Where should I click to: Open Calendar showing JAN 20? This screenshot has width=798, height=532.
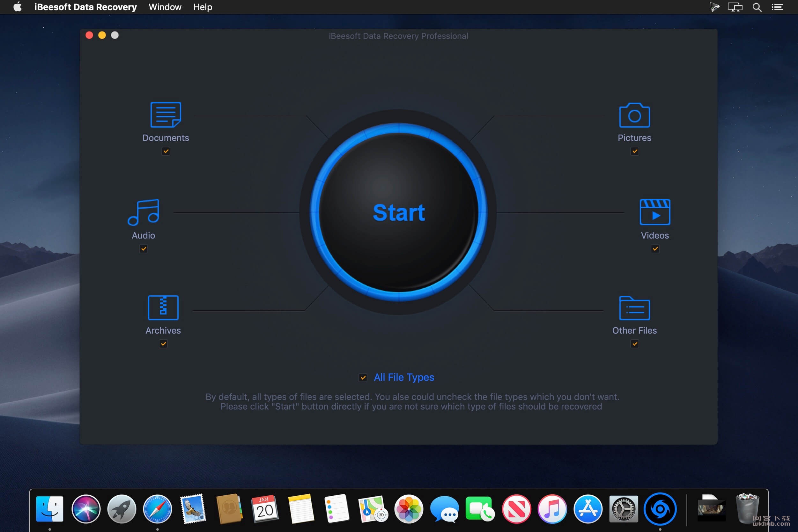(265, 509)
